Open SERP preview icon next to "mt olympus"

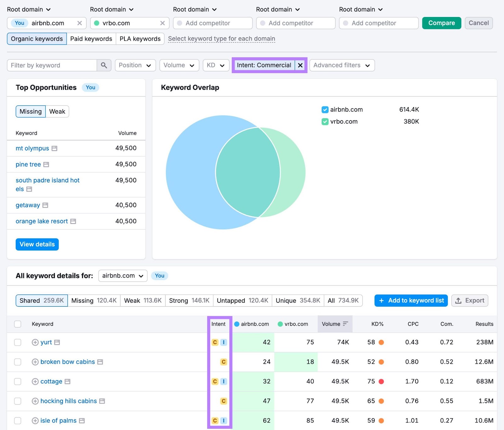pos(54,148)
